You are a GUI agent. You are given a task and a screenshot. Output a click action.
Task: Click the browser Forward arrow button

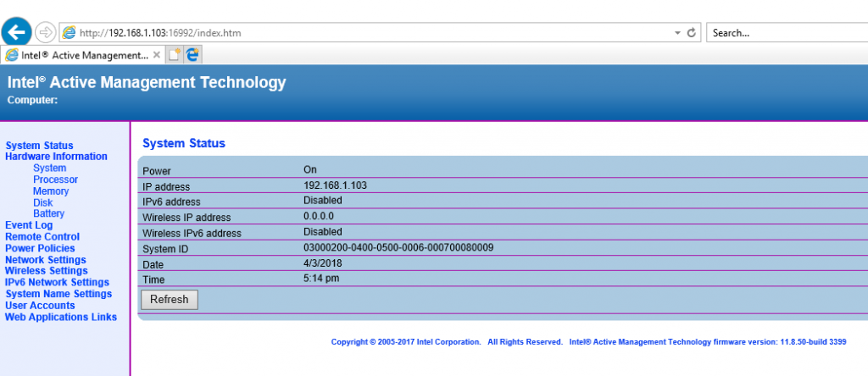pos(46,33)
